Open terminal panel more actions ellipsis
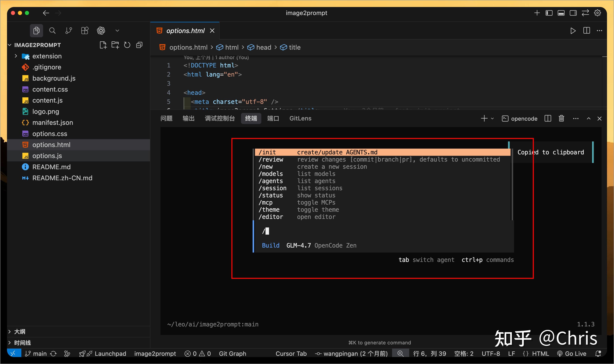The width and height of the screenshot is (614, 364). pyautogui.click(x=576, y=119)
